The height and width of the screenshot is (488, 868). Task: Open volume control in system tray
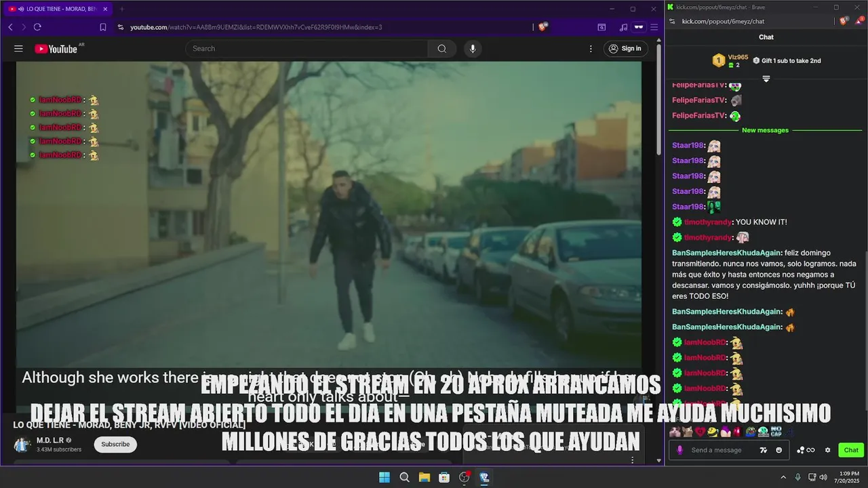(823, 477)
